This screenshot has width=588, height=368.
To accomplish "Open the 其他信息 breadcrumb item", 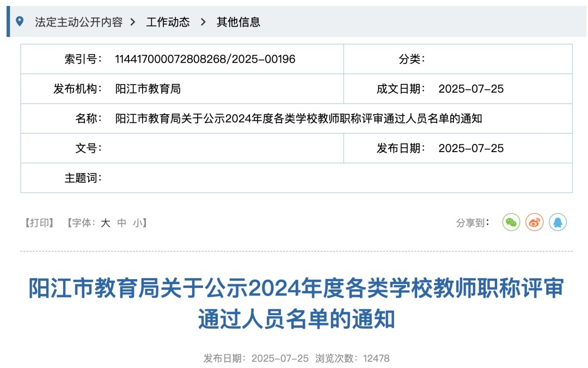I will (x=238, y=22).
